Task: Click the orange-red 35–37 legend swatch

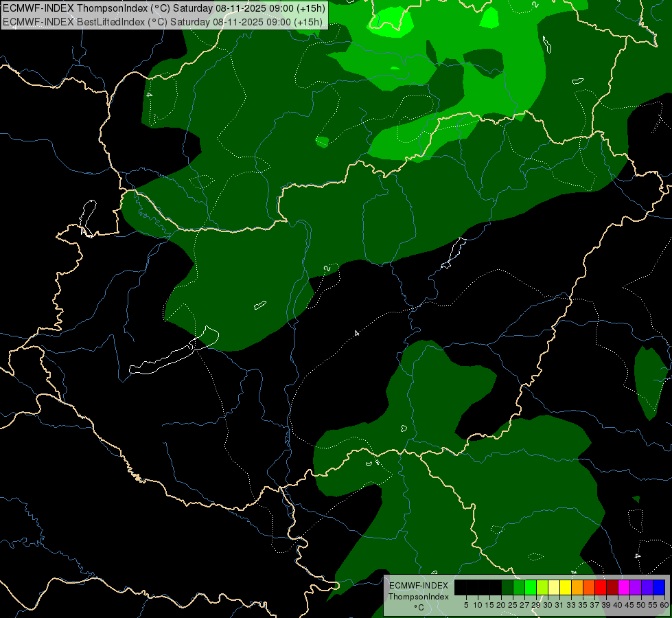Action: [x=589, y=587]
